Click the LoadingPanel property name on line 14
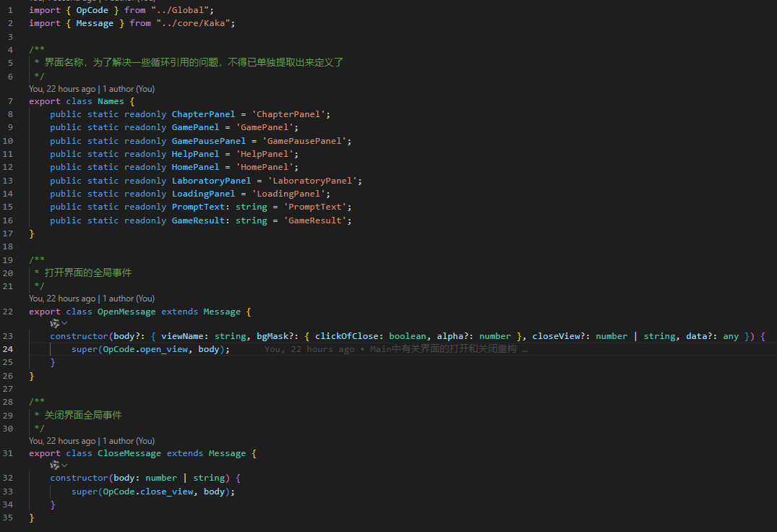The image size is (777, 532). (x=203, y=194)
